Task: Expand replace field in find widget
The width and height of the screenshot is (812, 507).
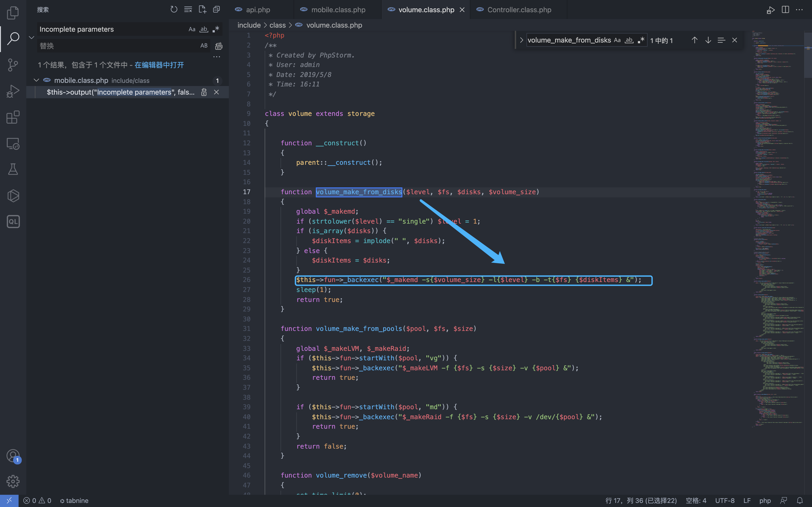Action: (x=521, y=40)
